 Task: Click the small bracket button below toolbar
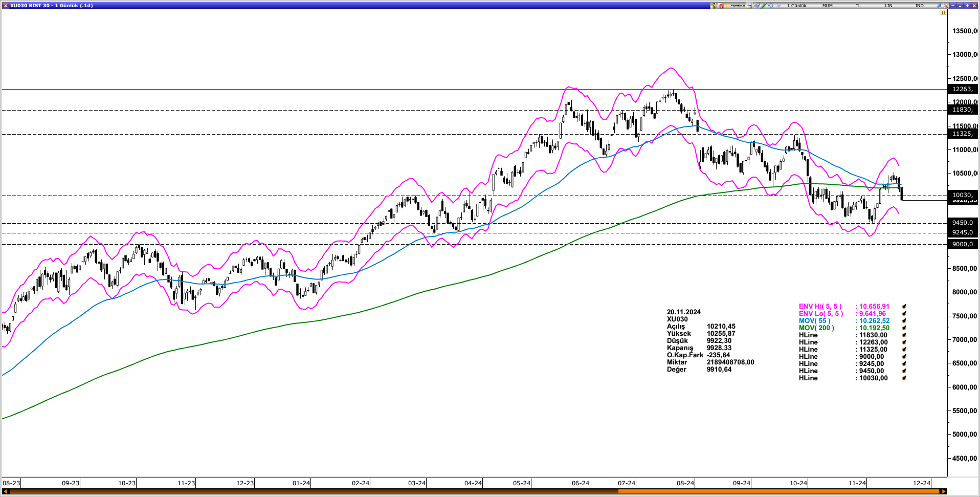tap(943, 12)
